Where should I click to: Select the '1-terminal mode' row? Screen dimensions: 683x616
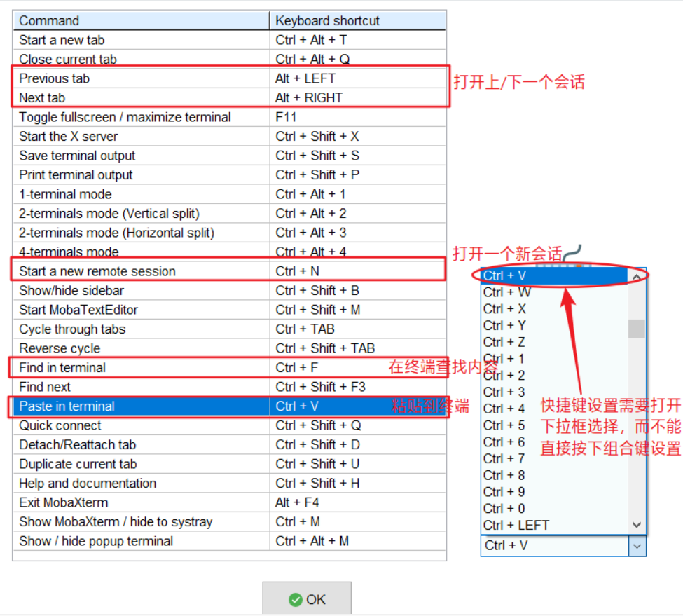coord(230,194)
